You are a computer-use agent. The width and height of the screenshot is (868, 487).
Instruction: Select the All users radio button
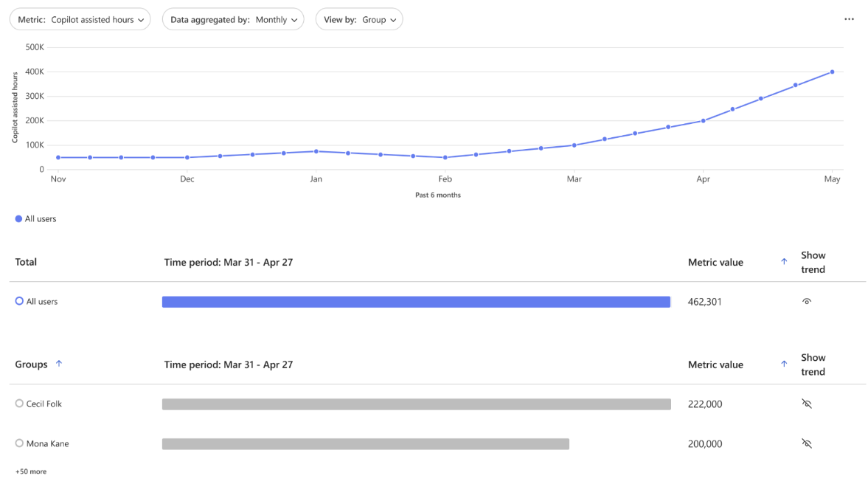coord(19,301)
